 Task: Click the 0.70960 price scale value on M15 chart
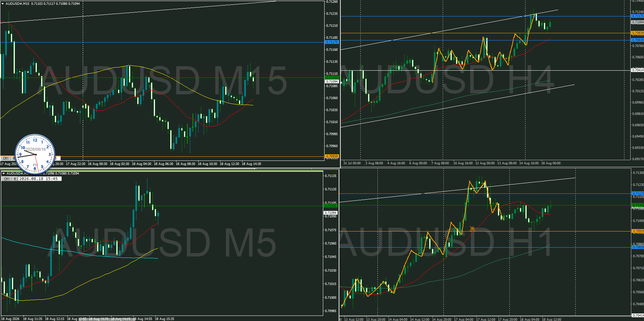coord(332,146)
